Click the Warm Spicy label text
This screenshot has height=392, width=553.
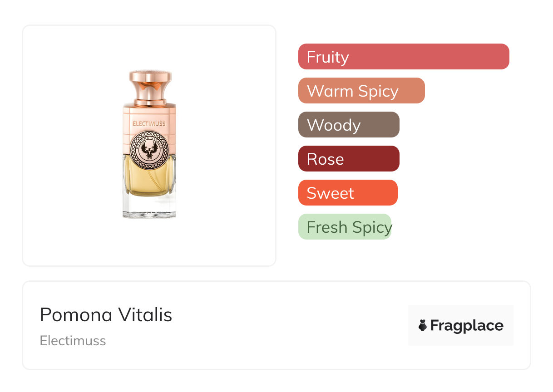pyautogui.click(x=353, y=91)
